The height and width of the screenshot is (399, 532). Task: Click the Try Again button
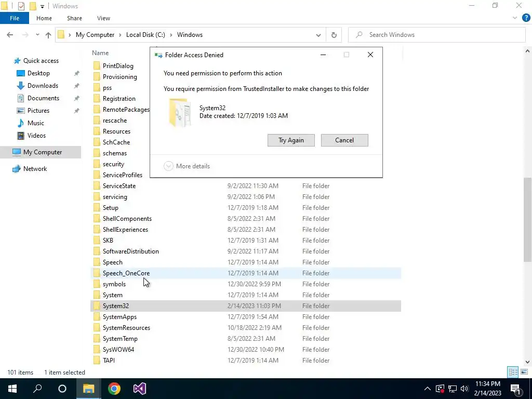tap(291, 140)
